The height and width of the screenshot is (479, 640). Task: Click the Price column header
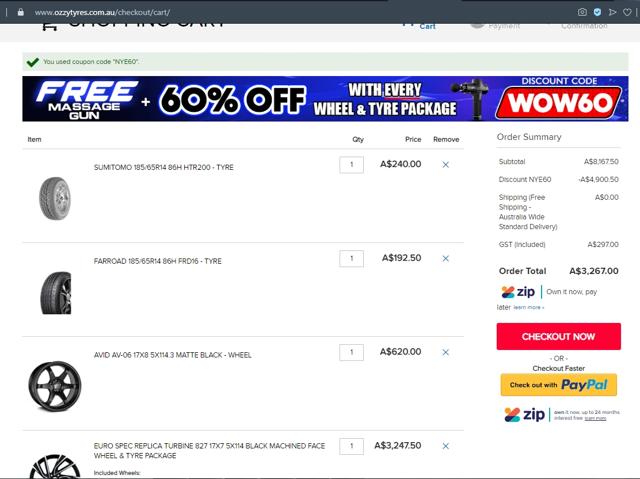[413, 140]
